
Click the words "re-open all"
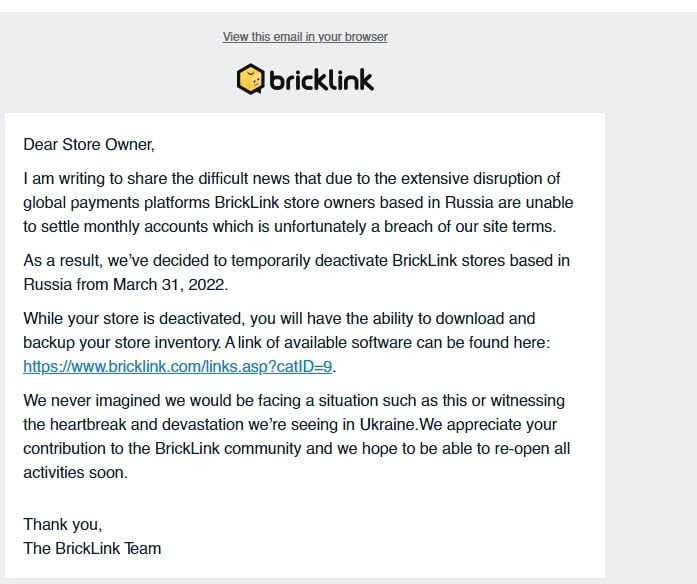pos(532,449)
